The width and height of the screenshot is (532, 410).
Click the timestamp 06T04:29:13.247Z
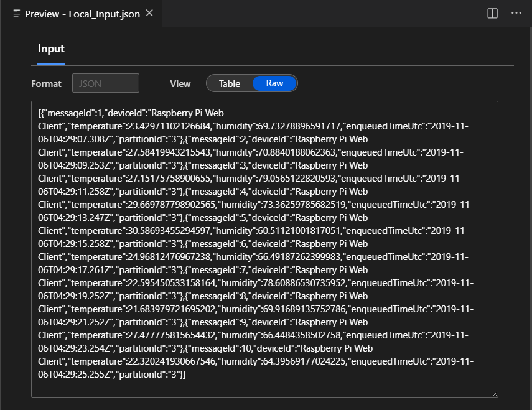point(74,218)
